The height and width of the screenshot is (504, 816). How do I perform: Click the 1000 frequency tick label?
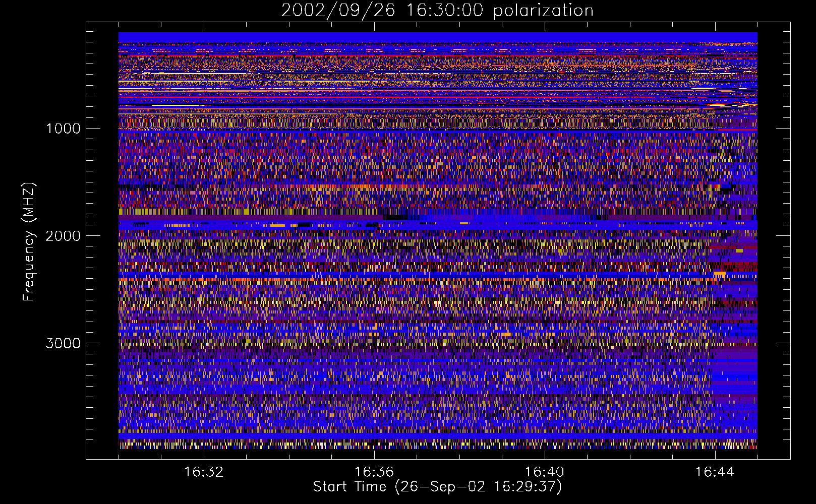point(63,129)
